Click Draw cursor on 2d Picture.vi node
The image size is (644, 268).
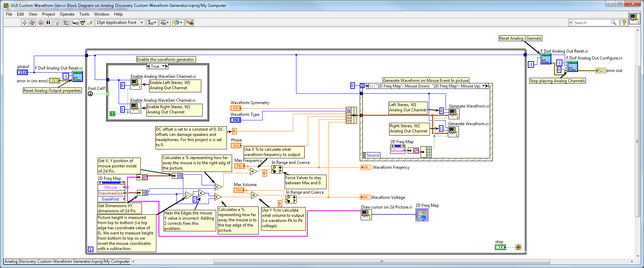(x=367, y=215)
